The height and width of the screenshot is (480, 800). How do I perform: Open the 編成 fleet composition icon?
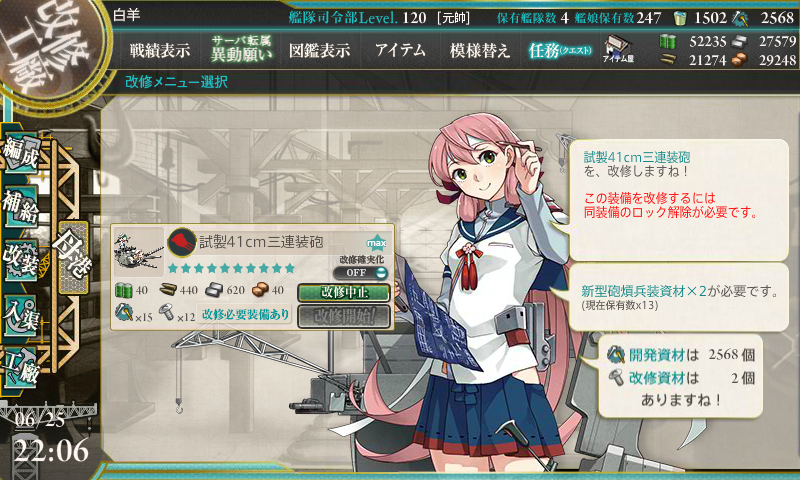(20, 153)
